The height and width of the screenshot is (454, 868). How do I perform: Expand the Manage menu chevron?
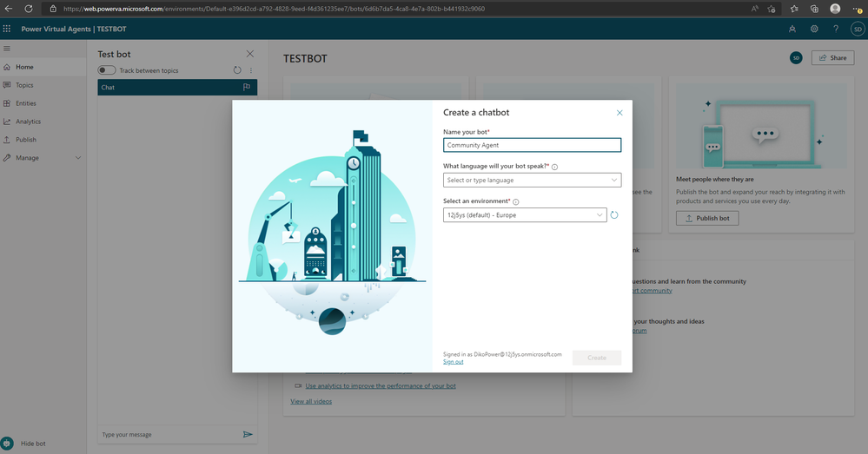coord(78,158)
